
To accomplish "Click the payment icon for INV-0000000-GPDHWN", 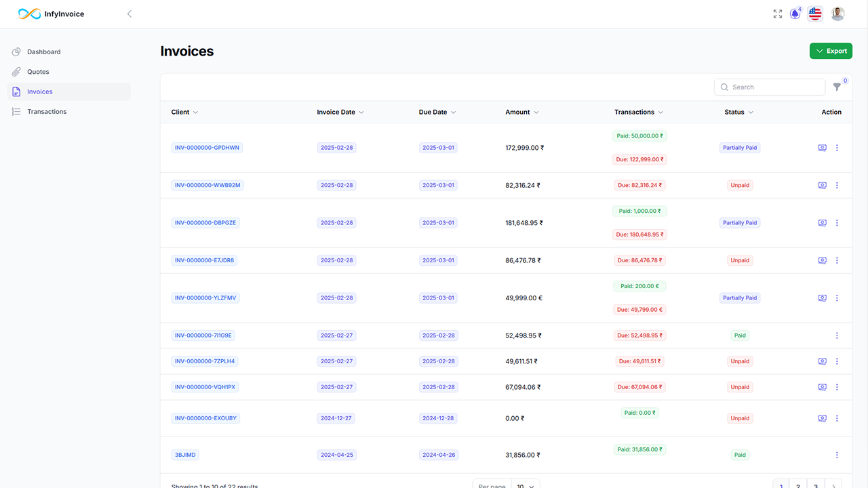I will (x=822, y=147).
